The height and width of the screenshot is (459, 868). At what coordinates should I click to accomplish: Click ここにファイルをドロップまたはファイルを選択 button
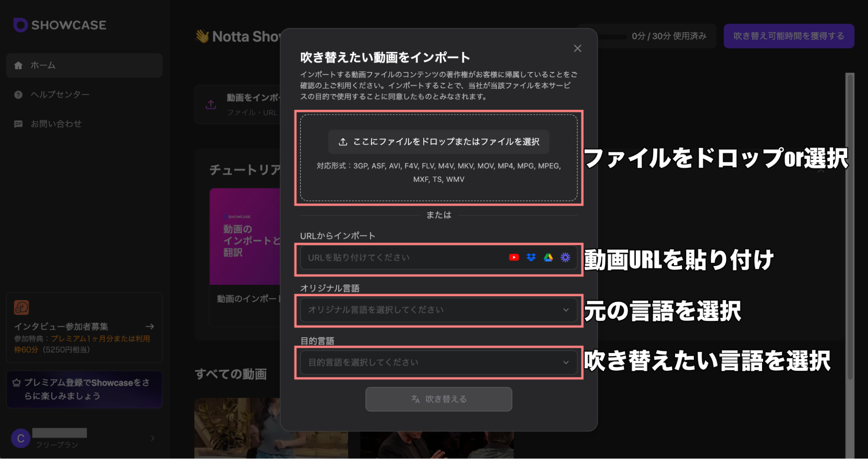(x=439, y=142)
